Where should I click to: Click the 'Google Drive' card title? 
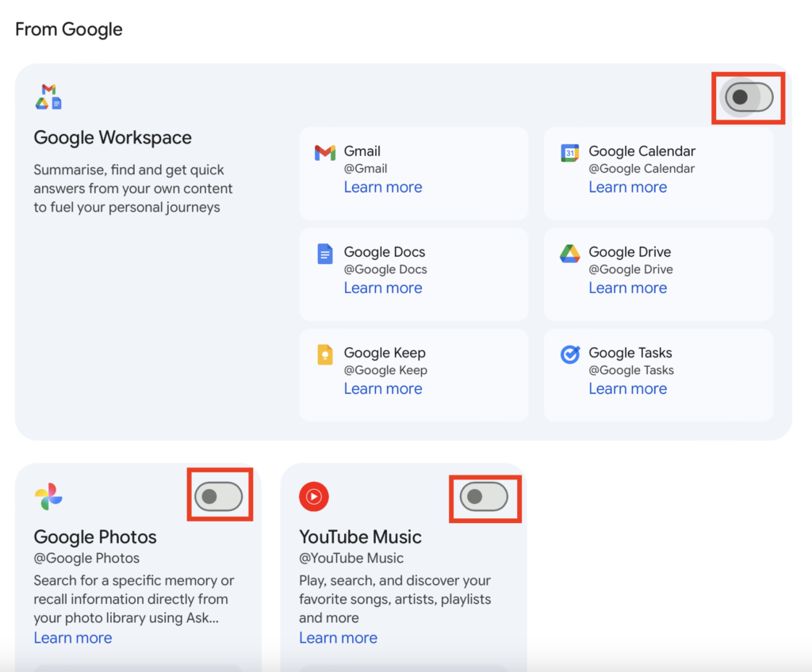tap(630, 252)
